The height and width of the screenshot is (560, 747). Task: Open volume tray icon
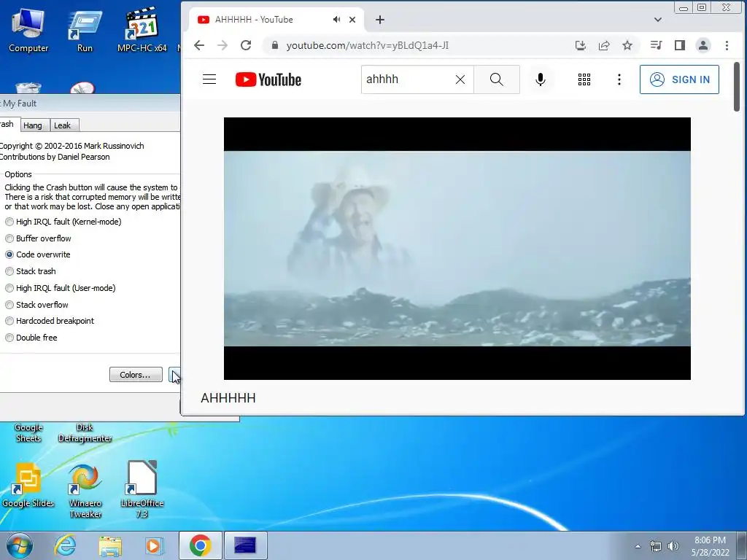(673, 546)
